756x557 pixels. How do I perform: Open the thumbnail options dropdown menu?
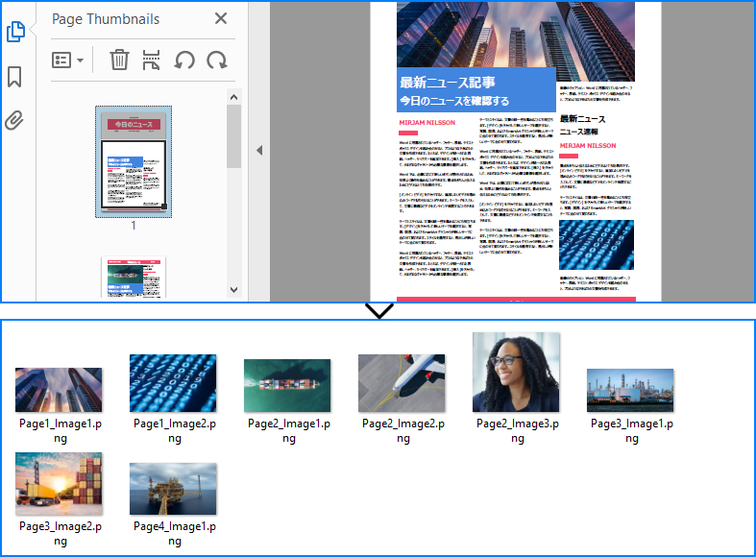click(67, 61)
